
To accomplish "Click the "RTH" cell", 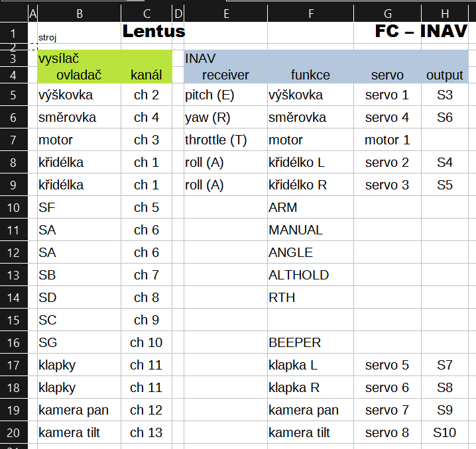I will pyautogui.click(x=282, y=298).
